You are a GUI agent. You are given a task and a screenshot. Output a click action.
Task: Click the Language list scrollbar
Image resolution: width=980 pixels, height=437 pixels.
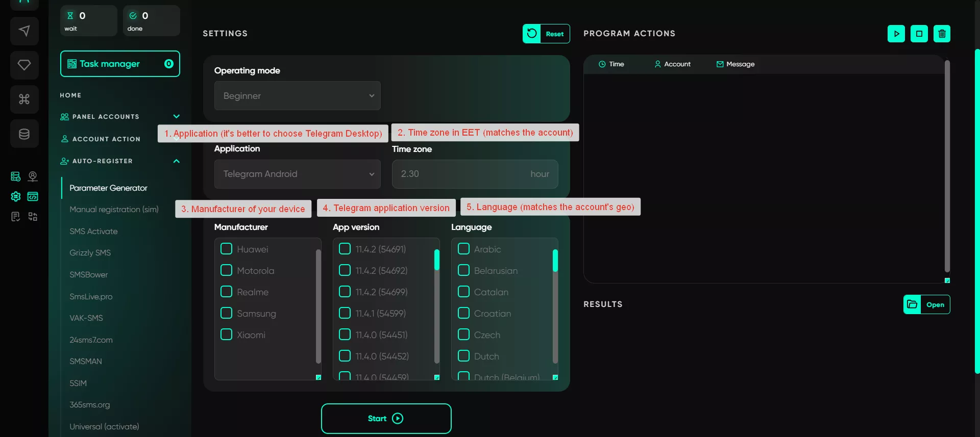click(x=555, y=261)
